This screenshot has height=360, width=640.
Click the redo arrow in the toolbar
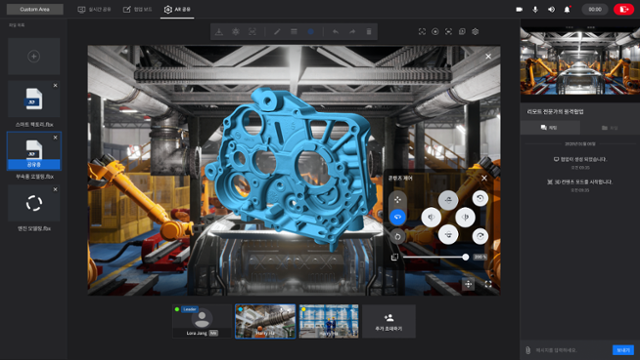click(x=352, y=31)
